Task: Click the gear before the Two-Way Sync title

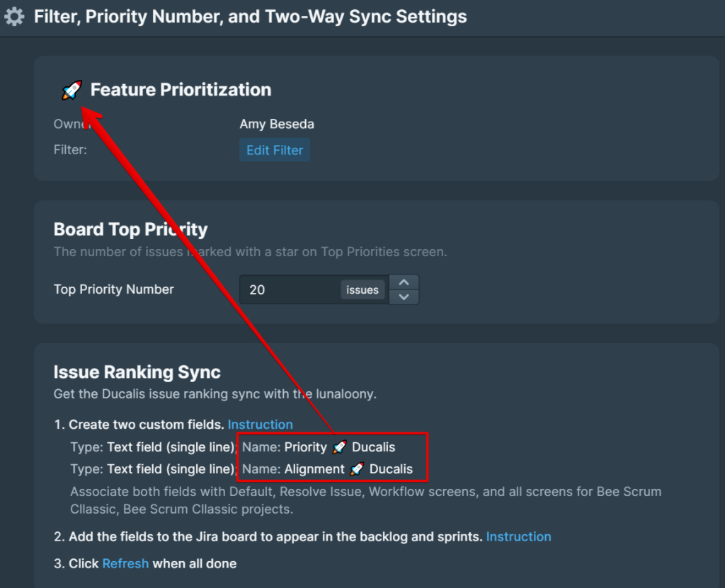Action: coord(14,16)
